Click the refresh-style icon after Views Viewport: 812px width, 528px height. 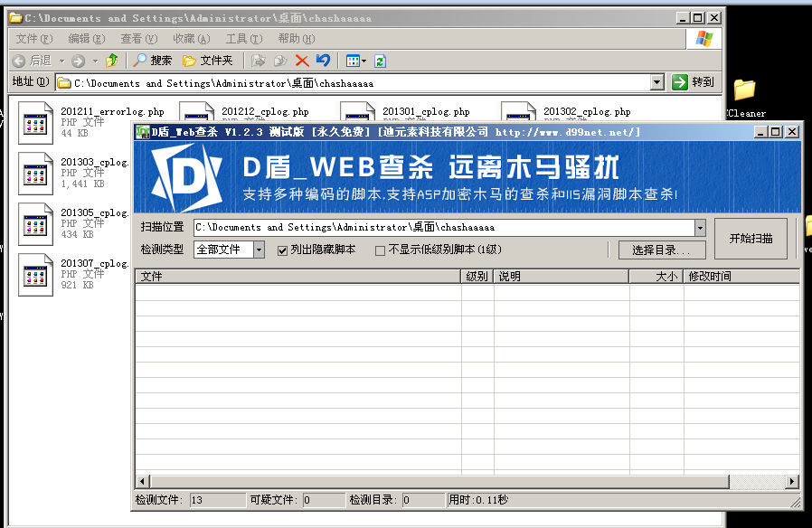[x=380, y=61]
